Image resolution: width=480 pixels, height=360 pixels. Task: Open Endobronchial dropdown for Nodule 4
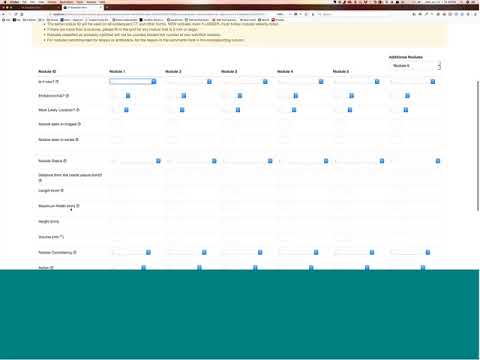tap(288, 96)
